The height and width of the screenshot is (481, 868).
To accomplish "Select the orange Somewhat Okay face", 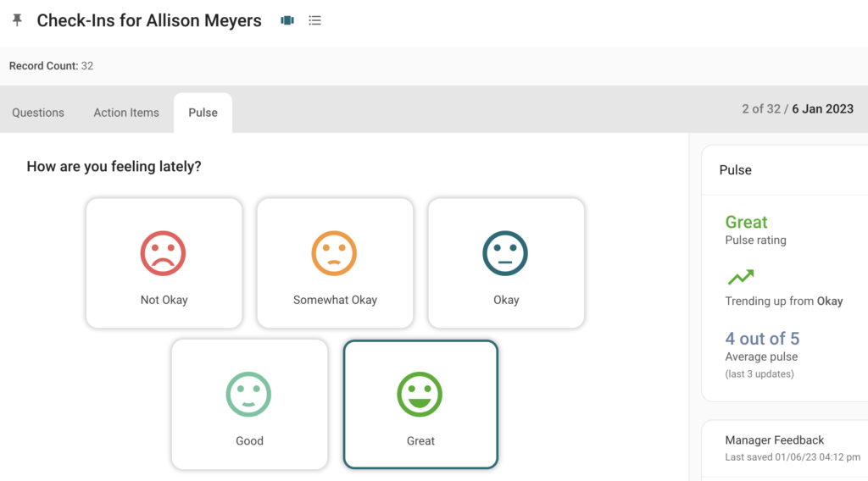I will click(x=334, y=253).
